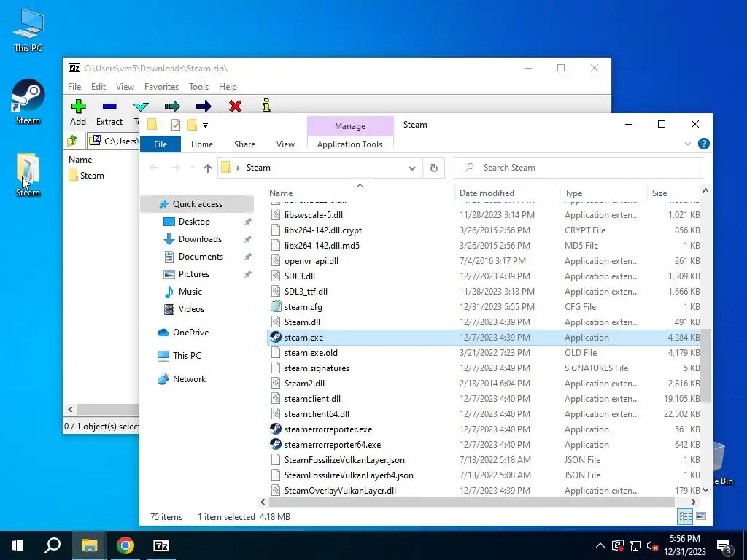The image size is (747, 560).
Task: Click the red Delete X icon in 7-Zip
Action: [235, 106]
